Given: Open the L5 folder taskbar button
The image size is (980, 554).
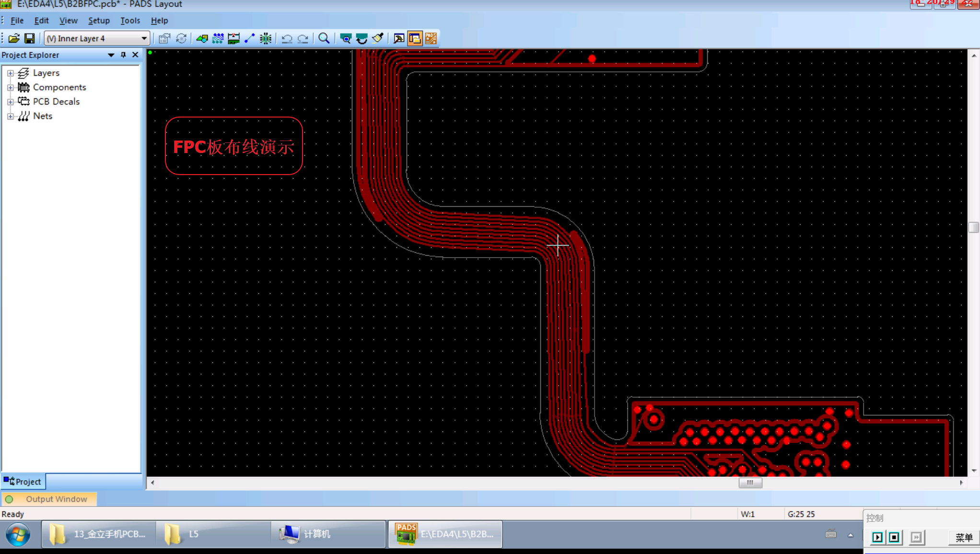Looking at the screenshot, I should pos(214,534).
